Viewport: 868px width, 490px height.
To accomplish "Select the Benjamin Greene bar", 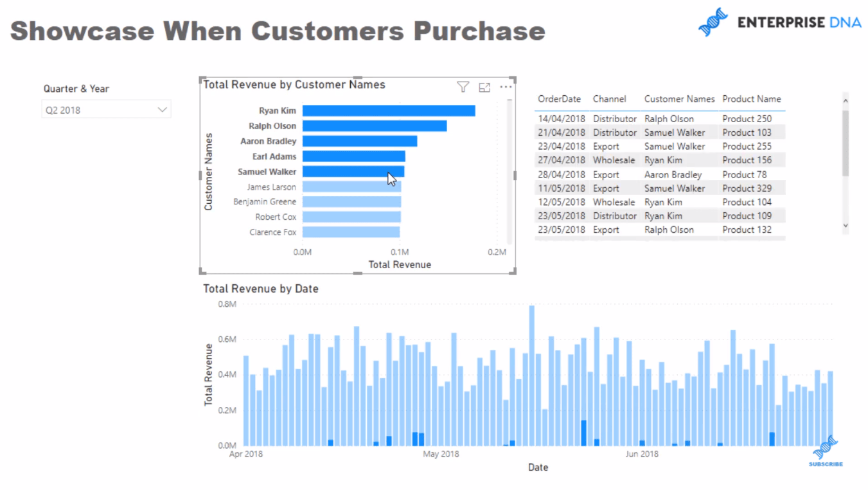I will coord(352,202).
